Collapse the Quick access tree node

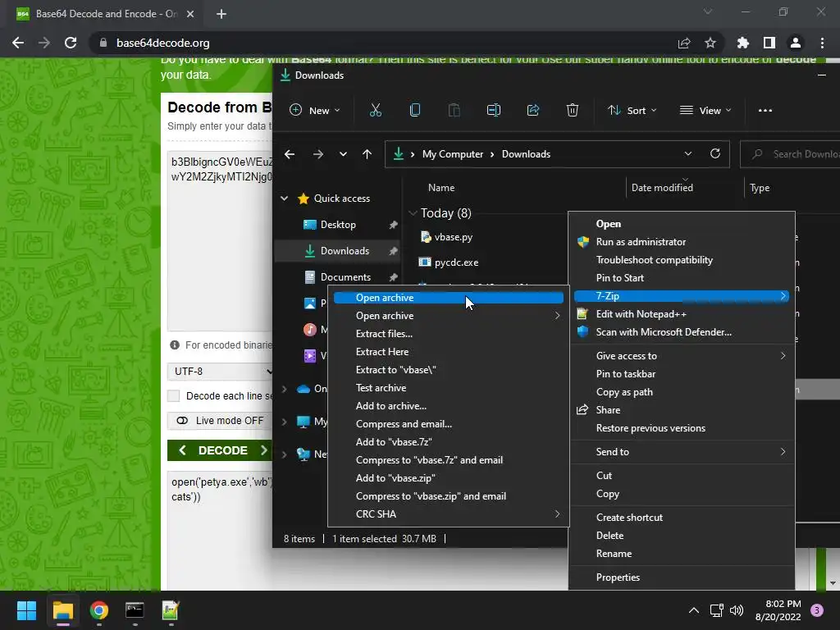click(x=285, y=199)
